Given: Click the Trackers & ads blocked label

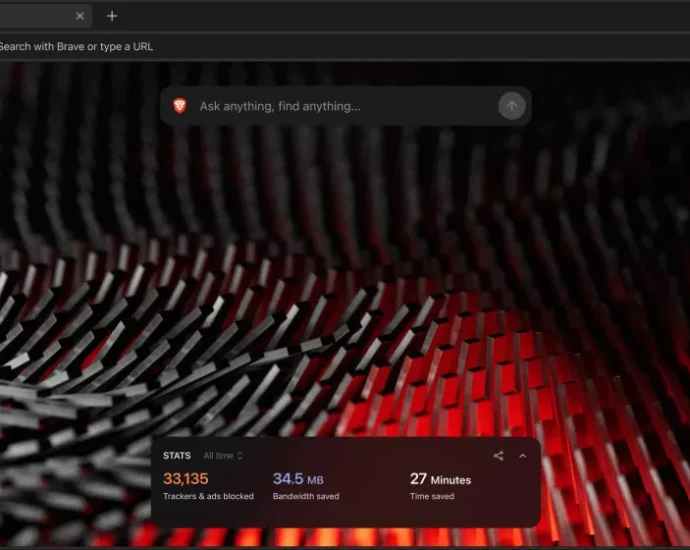Looking at the screenshot, I should 208,496.
